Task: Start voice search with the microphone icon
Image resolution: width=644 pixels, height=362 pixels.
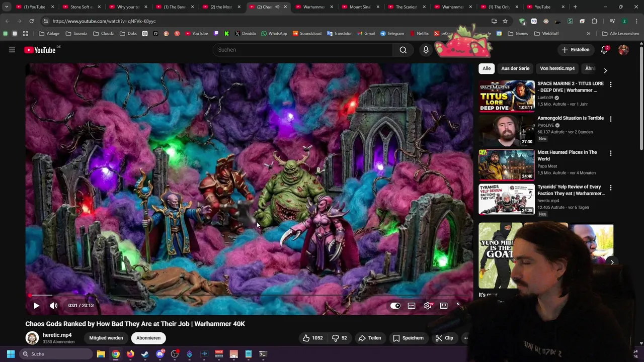Action: tap(426, 50)
